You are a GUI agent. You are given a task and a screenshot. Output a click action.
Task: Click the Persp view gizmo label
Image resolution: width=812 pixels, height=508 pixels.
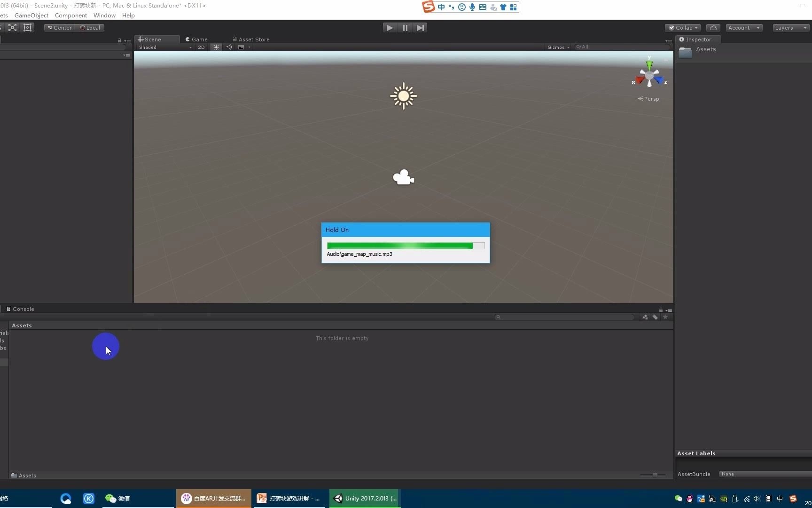click(651, 99)
